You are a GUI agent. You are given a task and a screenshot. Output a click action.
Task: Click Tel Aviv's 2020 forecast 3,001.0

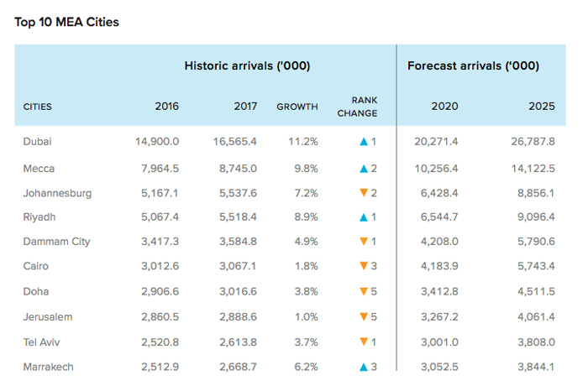point(439,342)
